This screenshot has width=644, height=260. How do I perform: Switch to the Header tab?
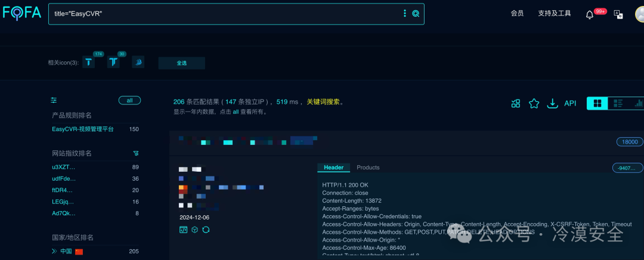click(x=333, y=168)
